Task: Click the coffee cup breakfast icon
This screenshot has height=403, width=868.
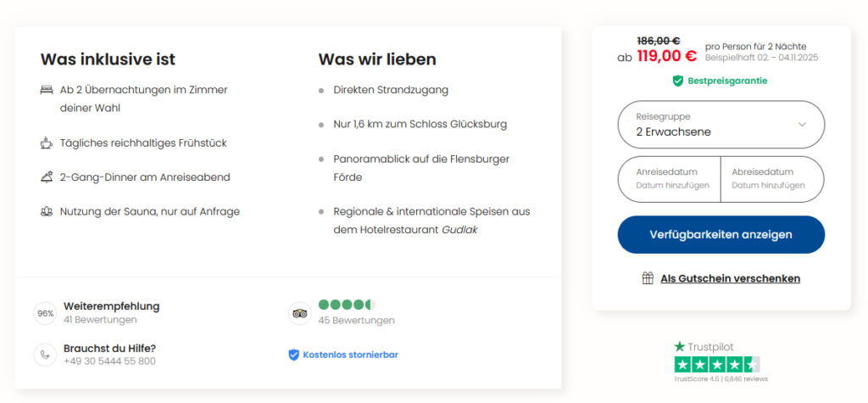Action: pyautogui.click(x=47, y=143)
